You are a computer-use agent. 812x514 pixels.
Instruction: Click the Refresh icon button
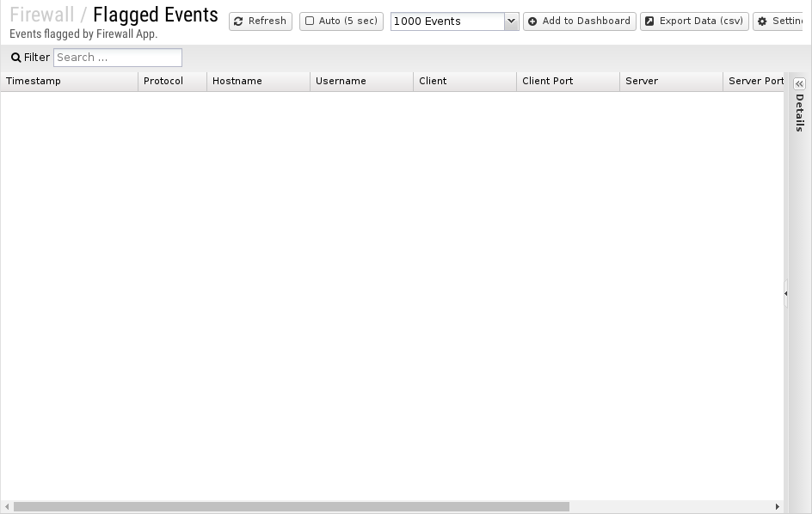[x=238, y=21]
